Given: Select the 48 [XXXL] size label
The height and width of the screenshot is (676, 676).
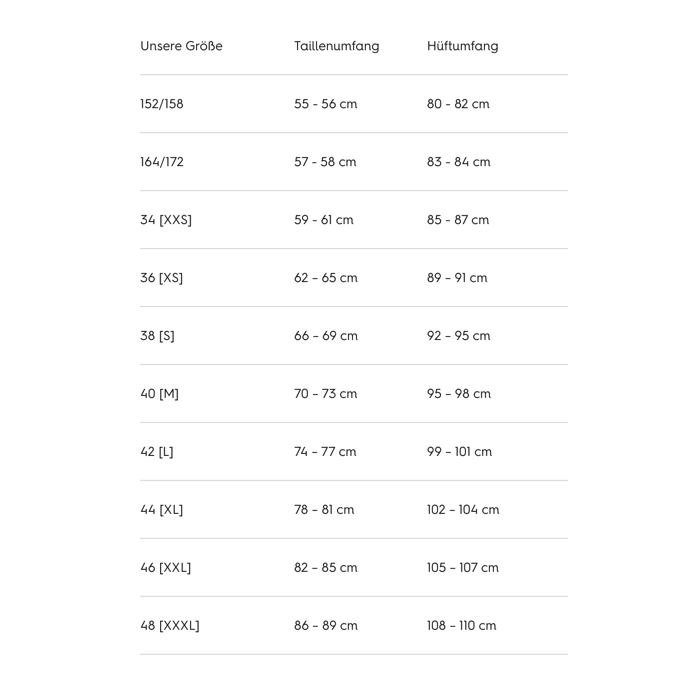Looking at the screenshot, I should 170,626.
